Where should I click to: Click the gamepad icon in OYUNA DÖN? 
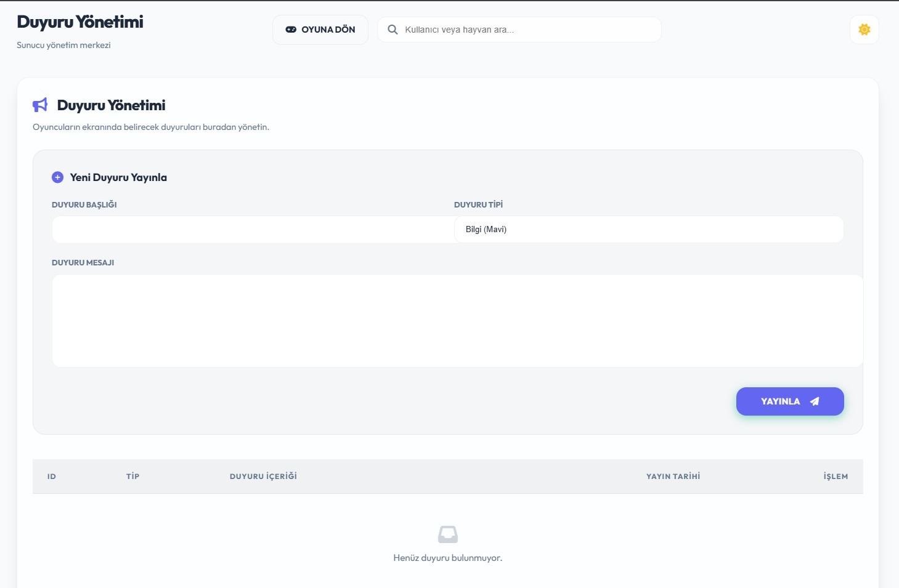tap(291, 30)
